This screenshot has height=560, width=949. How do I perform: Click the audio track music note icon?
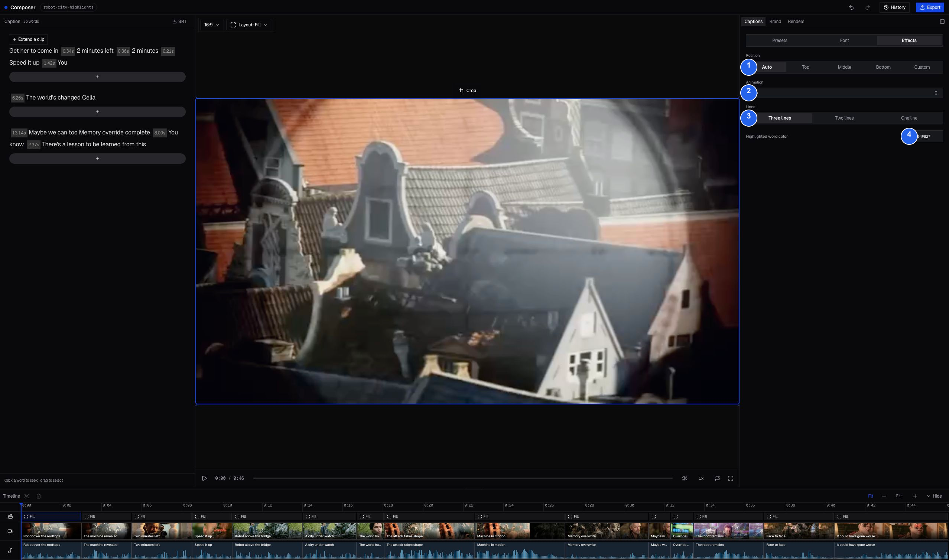tap(10, 550)
